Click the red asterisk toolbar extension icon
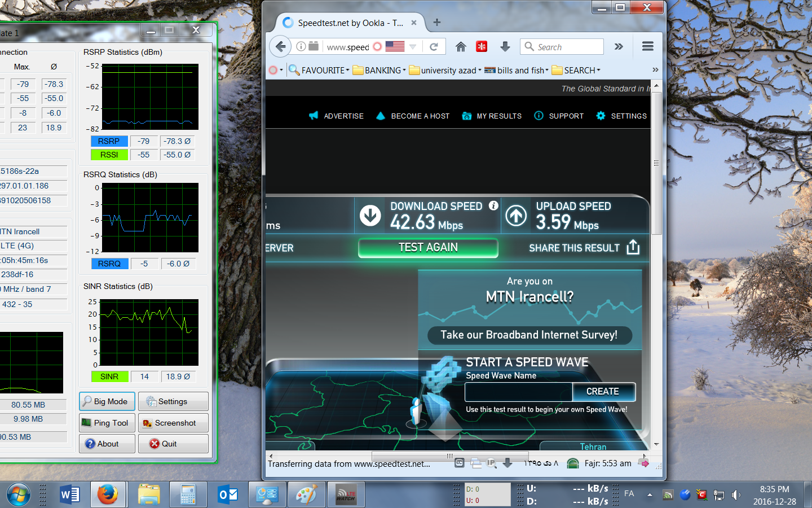 pos(482,46)
